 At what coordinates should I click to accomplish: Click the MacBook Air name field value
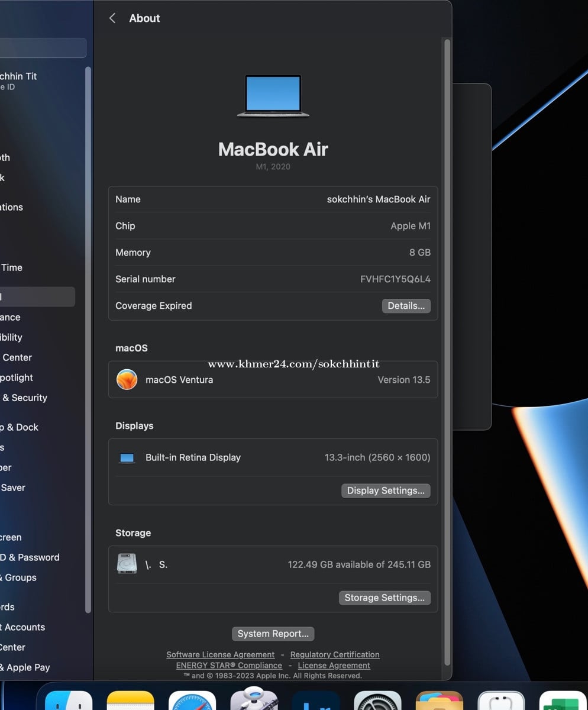coord(379,199)
